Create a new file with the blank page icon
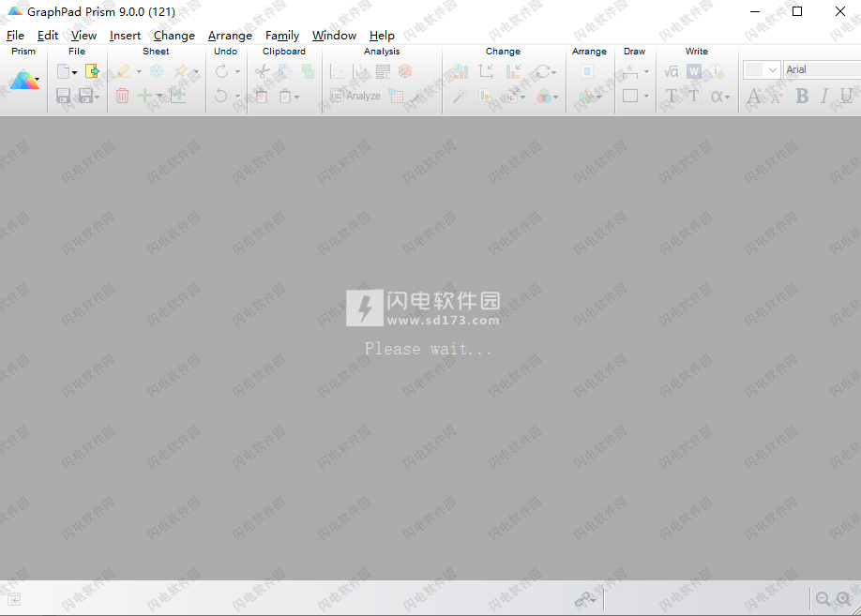861x616 pixels. (63, 71)
